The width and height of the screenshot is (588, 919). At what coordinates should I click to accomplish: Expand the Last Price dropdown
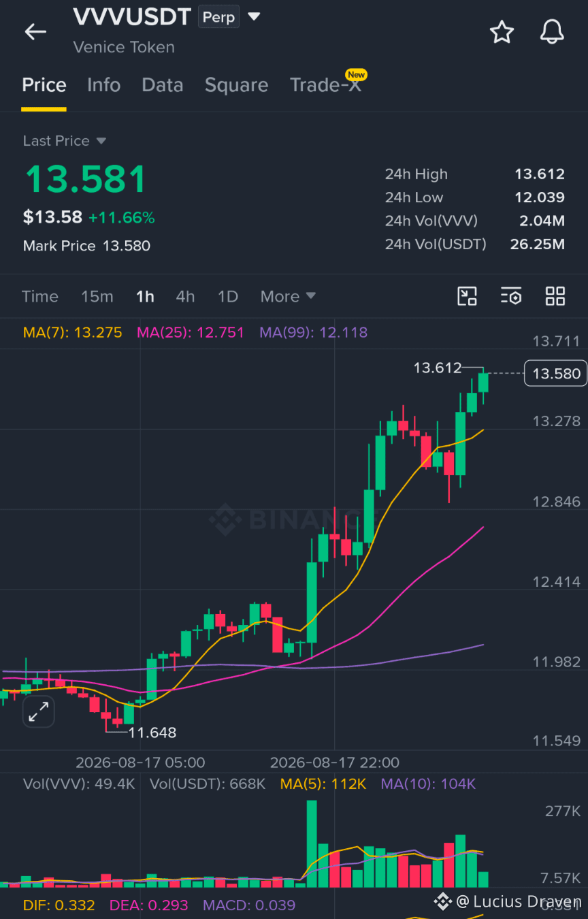click(101, 141)
